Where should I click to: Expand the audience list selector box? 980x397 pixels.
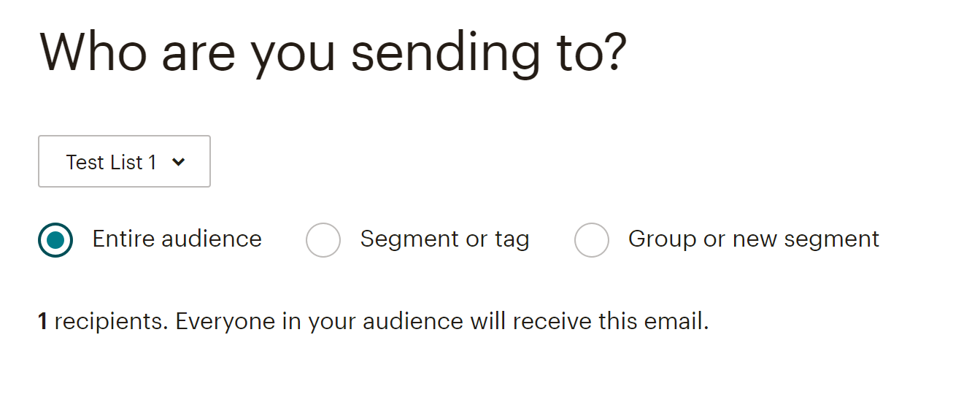[124, 161]
